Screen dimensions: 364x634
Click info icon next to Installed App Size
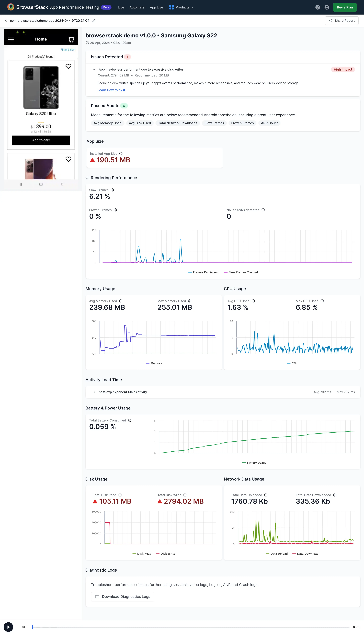click(x=121, y=153)
